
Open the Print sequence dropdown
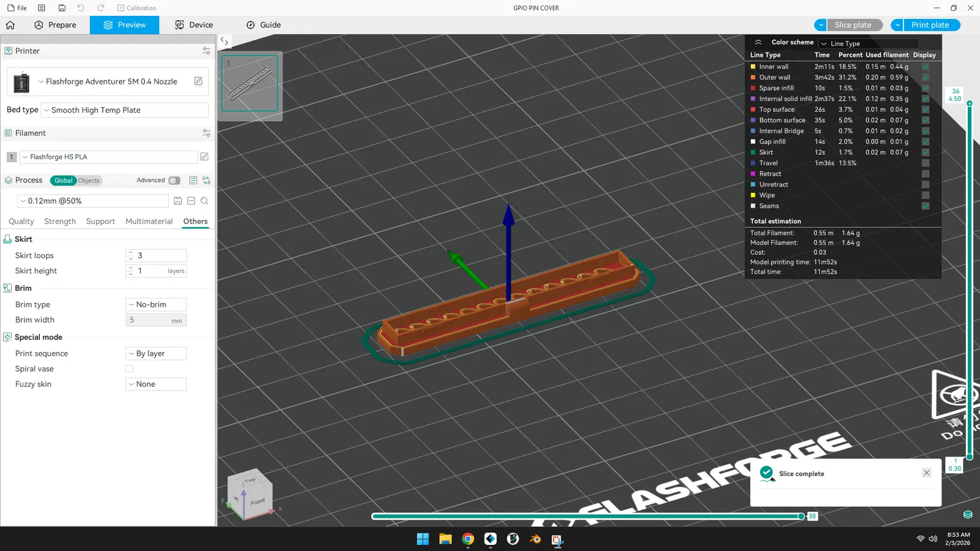[156, 354]
